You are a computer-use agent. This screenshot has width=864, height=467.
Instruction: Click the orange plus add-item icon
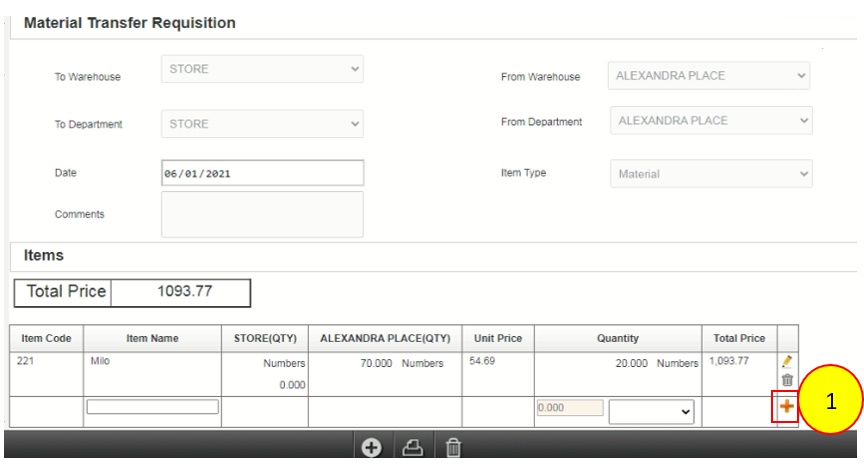point(787,407)
